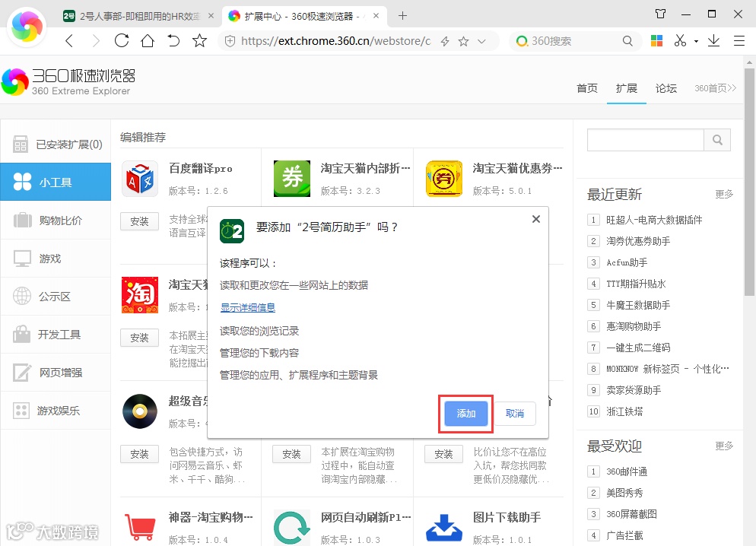Click the 神器-淘宝购物 shopping cart icon

tap(140, 527)
